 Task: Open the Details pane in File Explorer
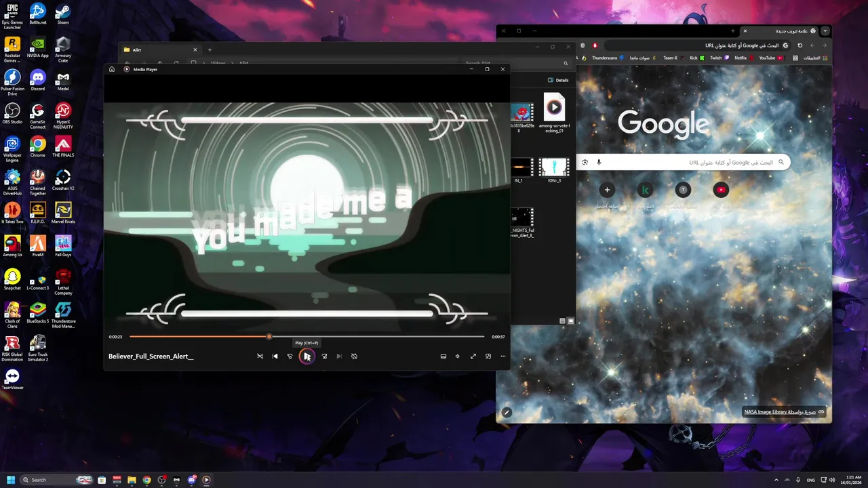coord(558,80)
